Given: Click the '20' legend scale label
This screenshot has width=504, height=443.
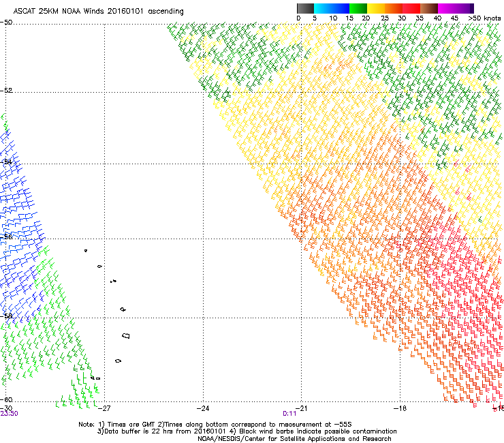Looking at the screenshot, I should tap(366, 18).
